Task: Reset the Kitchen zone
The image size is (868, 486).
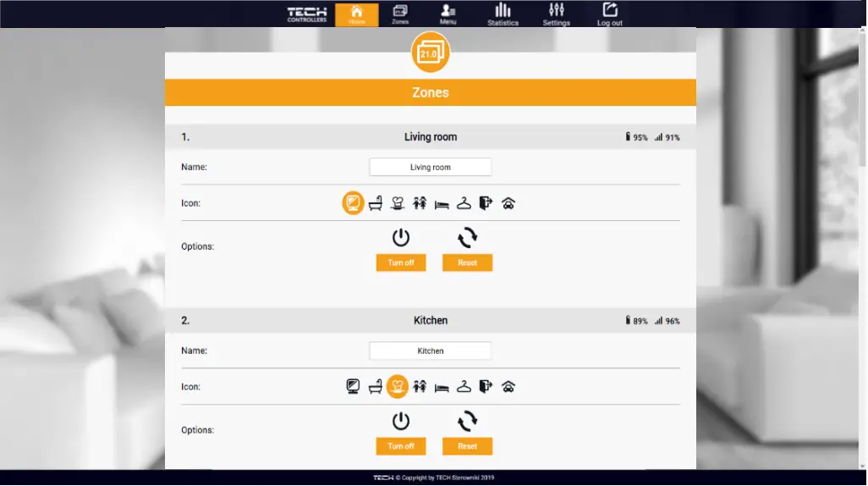Action: (467, 446)
